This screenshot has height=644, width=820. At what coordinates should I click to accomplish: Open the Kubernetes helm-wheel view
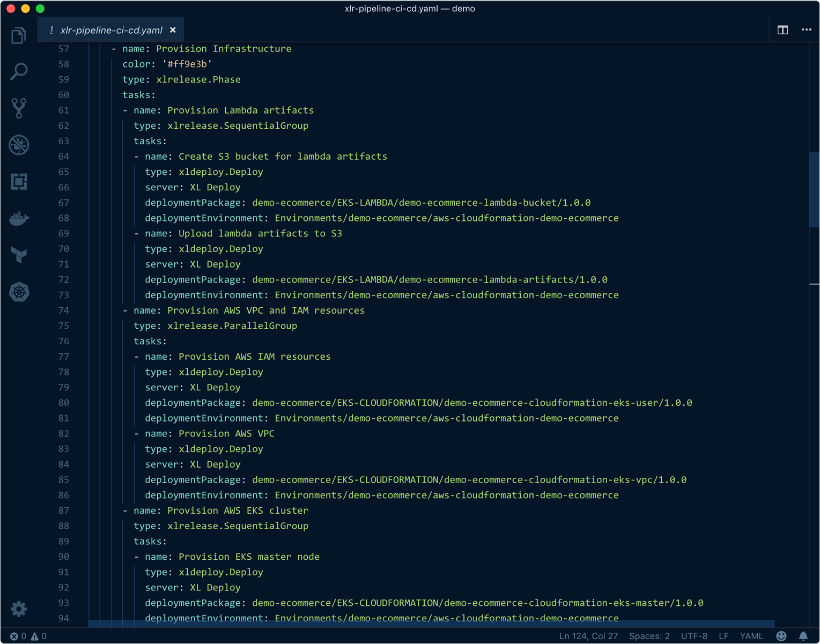(x=19, y=292)
